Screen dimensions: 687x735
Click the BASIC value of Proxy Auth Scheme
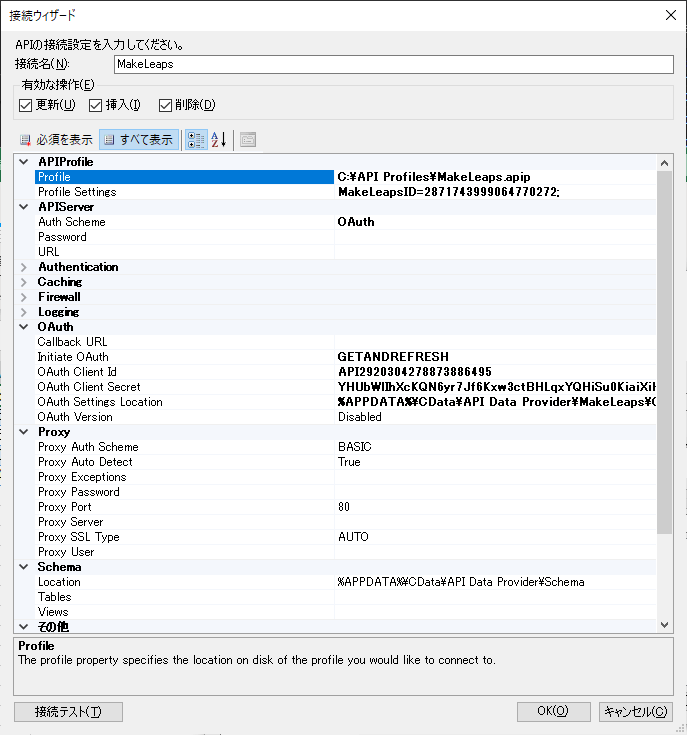[355, 447]
